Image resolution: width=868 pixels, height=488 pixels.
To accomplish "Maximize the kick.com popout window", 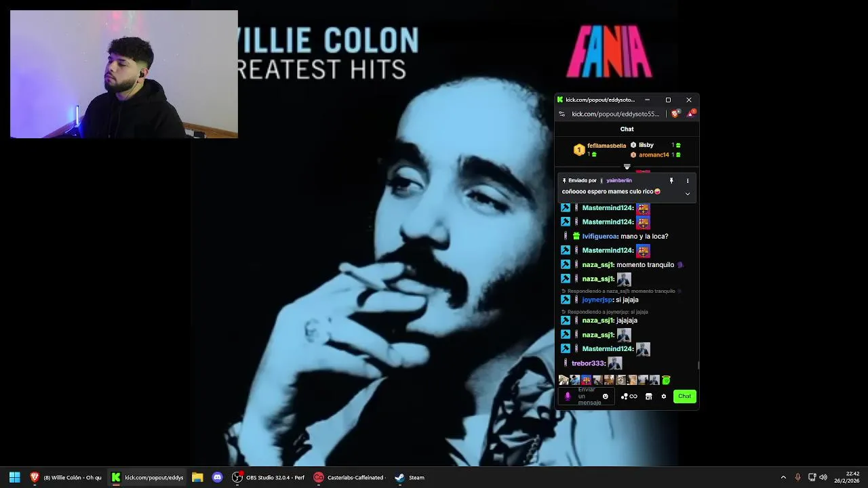I will pyautogui.click(x=668, y=100).
